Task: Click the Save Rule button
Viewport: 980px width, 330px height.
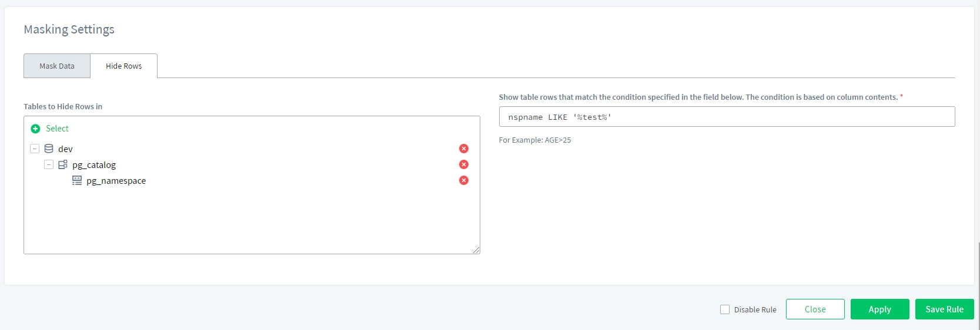Action: point(944,309)
